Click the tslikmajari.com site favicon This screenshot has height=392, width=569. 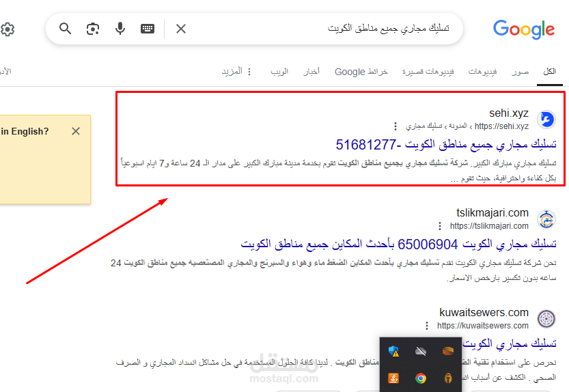pyautogui.click(x=546, y=219)
